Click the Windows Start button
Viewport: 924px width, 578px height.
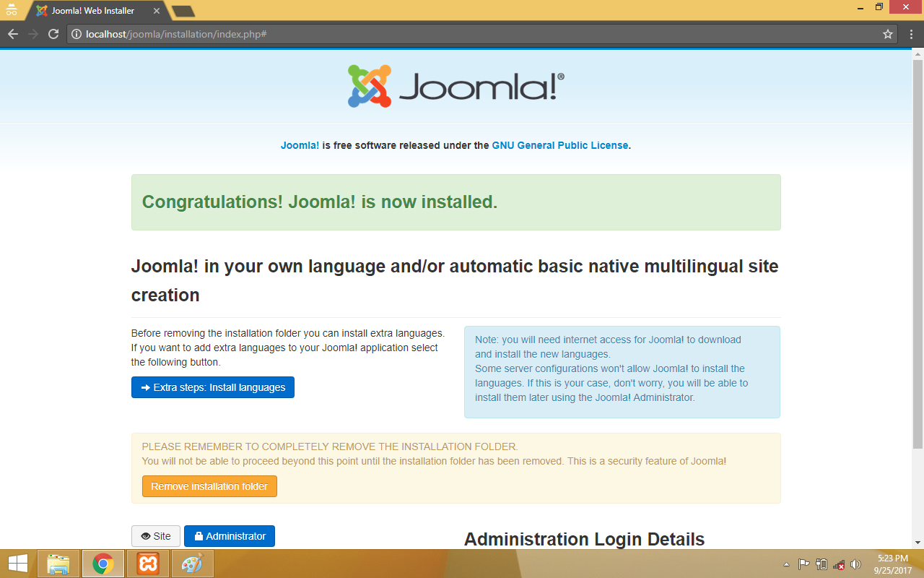17,564
